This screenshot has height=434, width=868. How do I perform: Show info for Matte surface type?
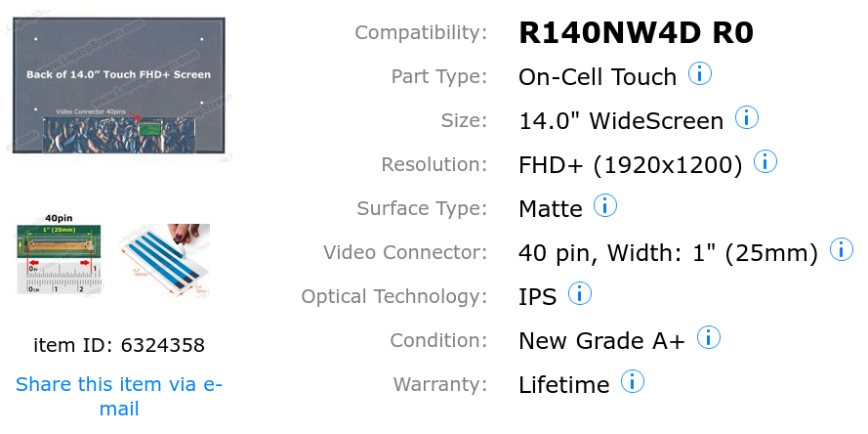tap(605, 206)
